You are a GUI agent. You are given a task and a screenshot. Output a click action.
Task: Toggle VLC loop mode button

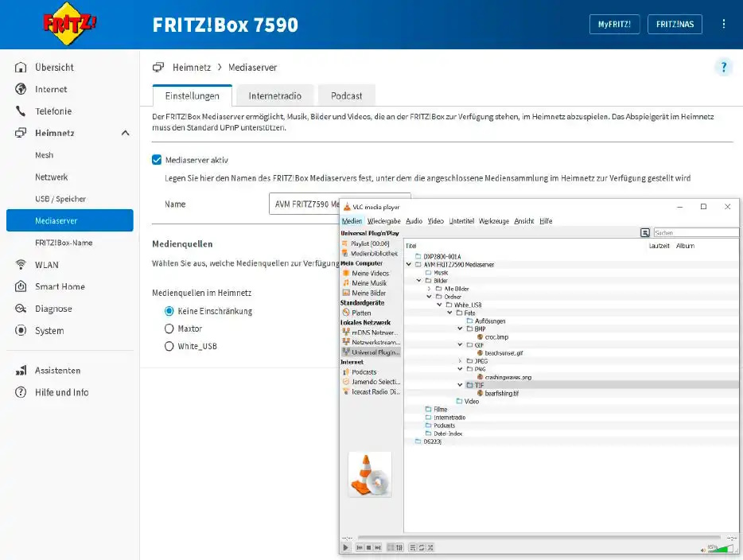pos(422,548)
